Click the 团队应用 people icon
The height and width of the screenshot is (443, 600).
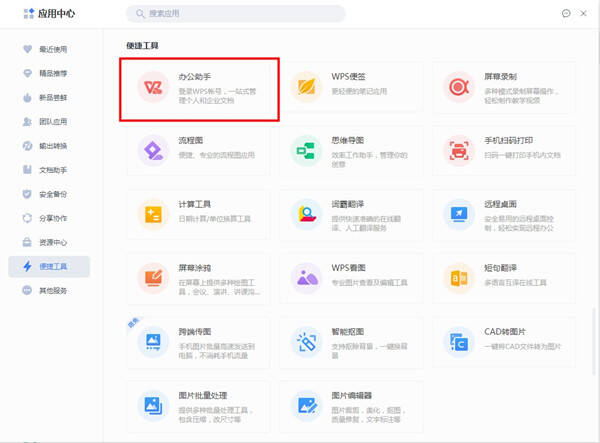27,122
